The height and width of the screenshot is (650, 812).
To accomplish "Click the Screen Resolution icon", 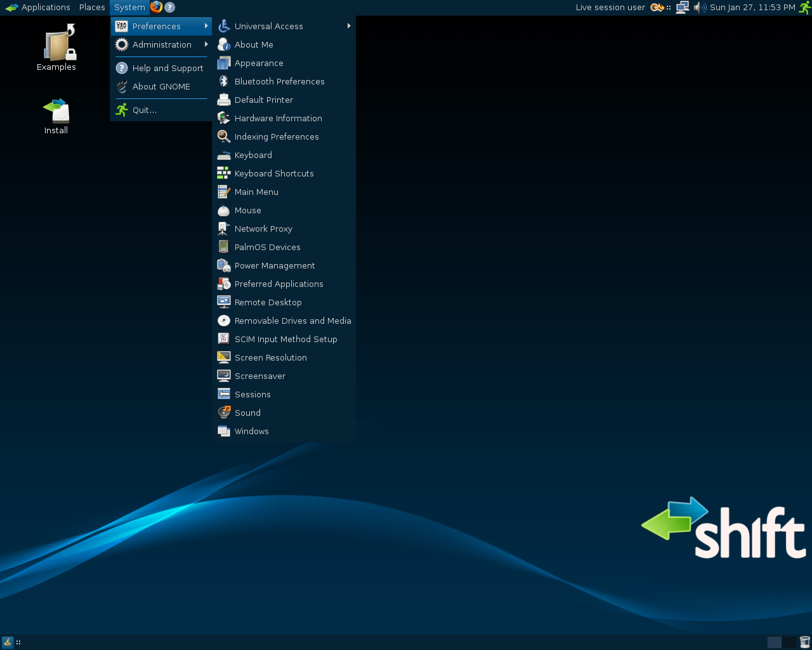I will tap(224, 357).
